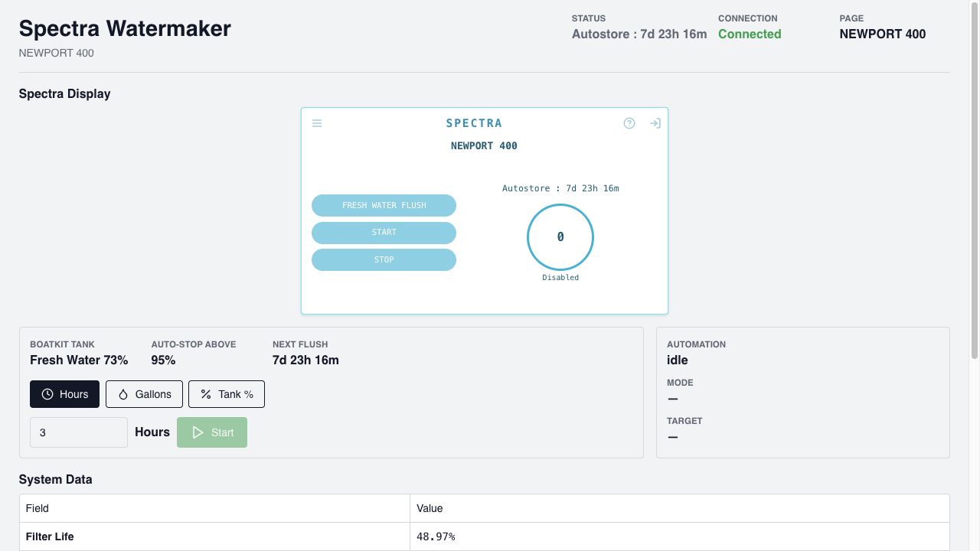This screenshot has height=551, width=980.
Task: Click the Filter Life row label
Action: pos(50,536)
